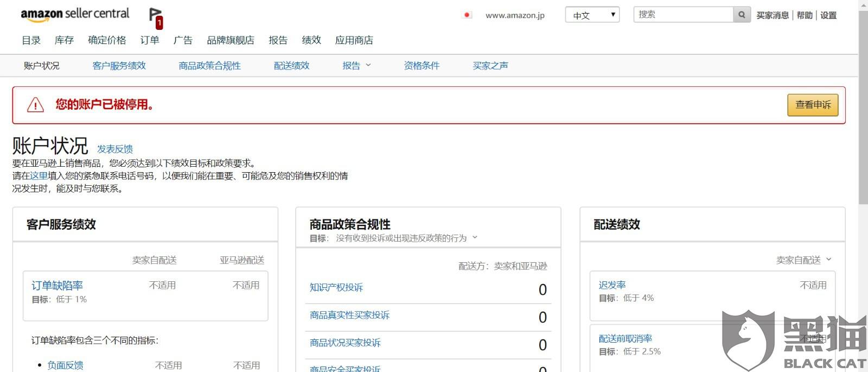This screenshot has height=372, width=868.
Task: Expand the 报告 submenu chevron
Action: [368, 65]
